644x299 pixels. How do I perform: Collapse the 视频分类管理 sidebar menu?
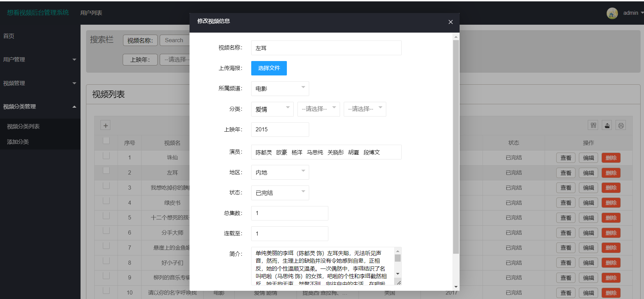(x=40, y=107)
